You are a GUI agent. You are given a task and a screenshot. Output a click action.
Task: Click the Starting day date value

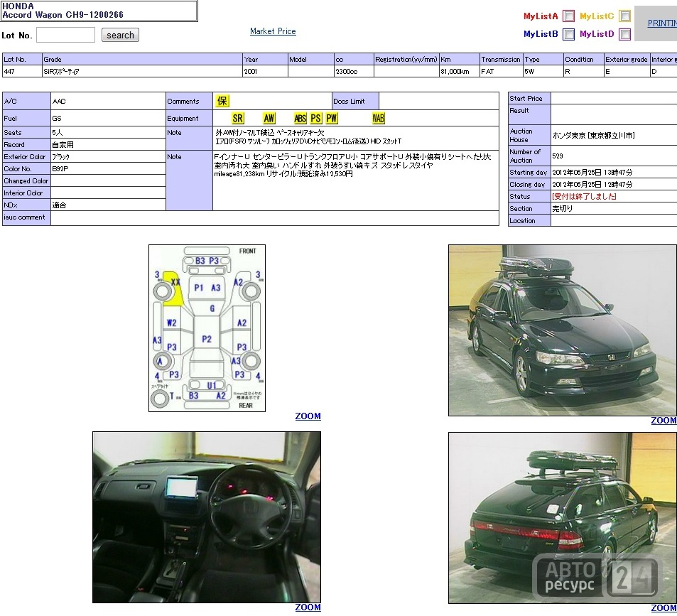coord(592,172)
